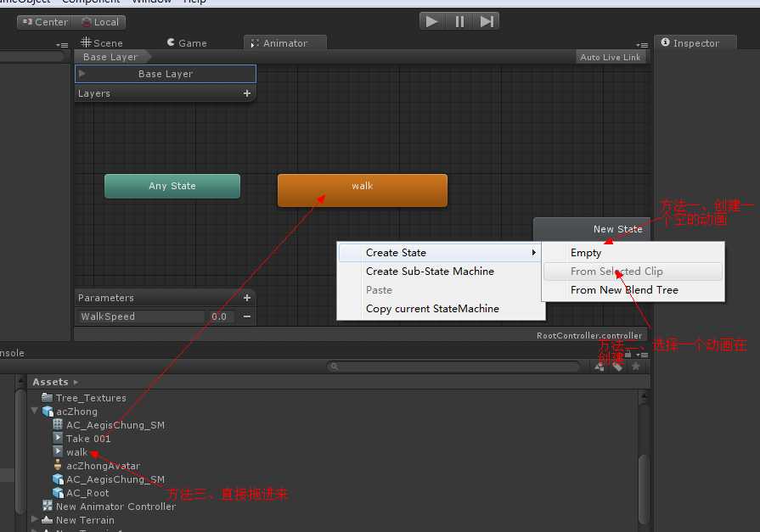The image size is (760, 532).
Task: Open the Project panel options menu icon
Action: point(642,355)
